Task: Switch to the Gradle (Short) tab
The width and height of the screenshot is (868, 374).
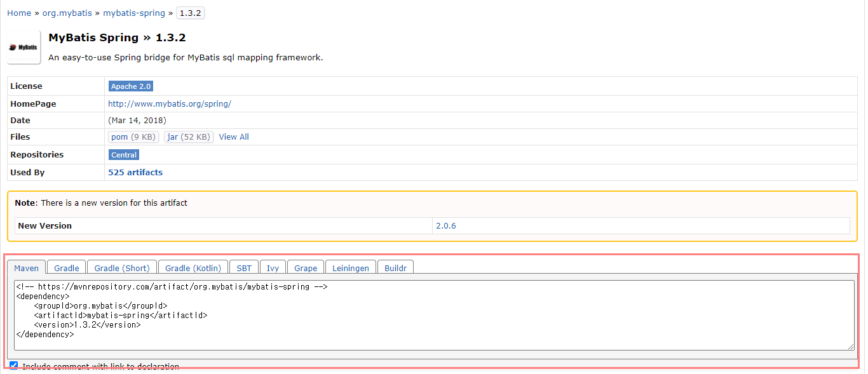Action: click(x=122, y=268)
